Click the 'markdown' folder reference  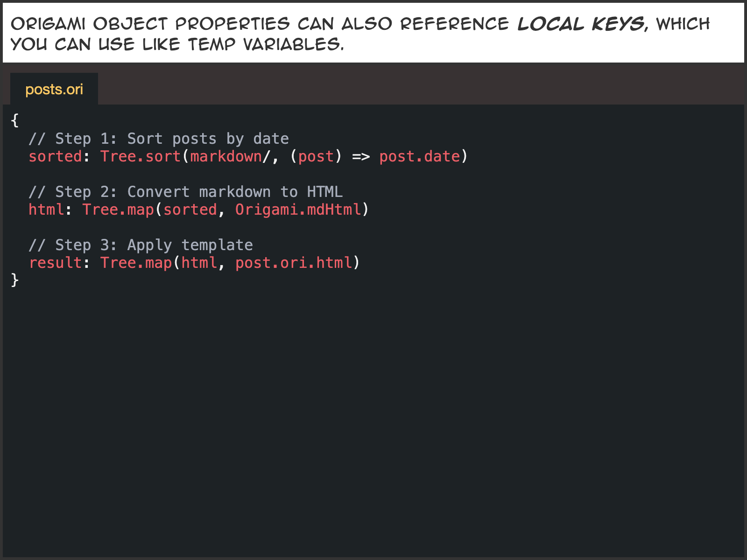click(x=226, y=156)
